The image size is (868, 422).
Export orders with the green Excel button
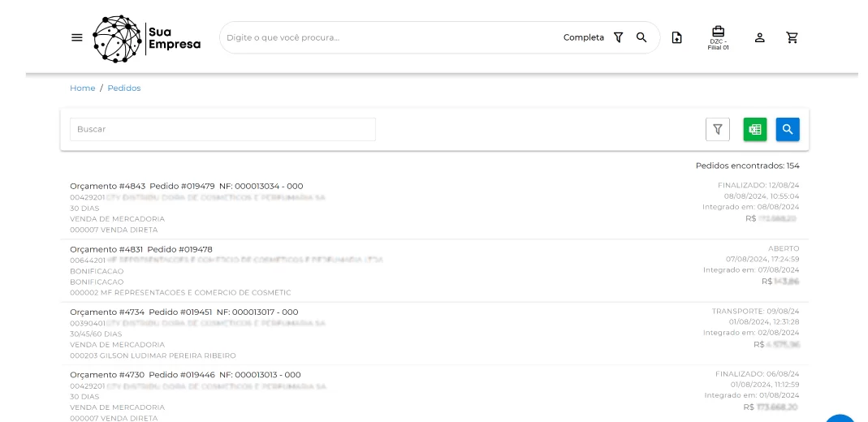[x=755, y=129]
